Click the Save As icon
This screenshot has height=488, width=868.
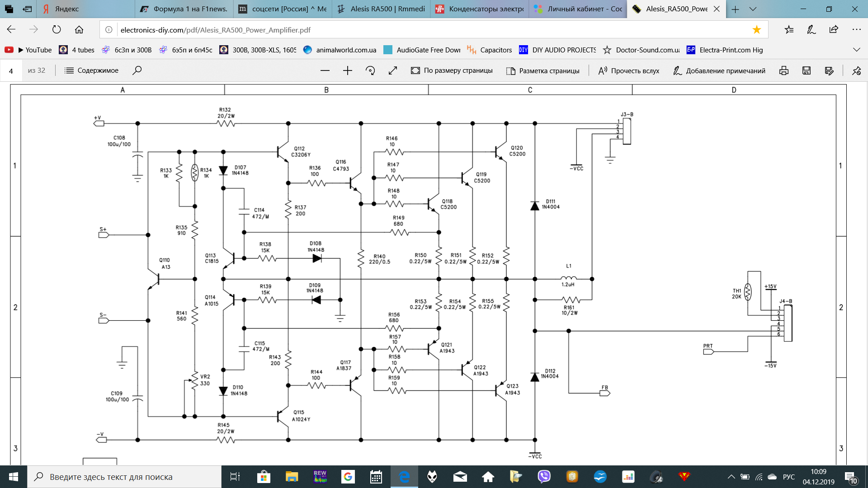click(829, 70)
